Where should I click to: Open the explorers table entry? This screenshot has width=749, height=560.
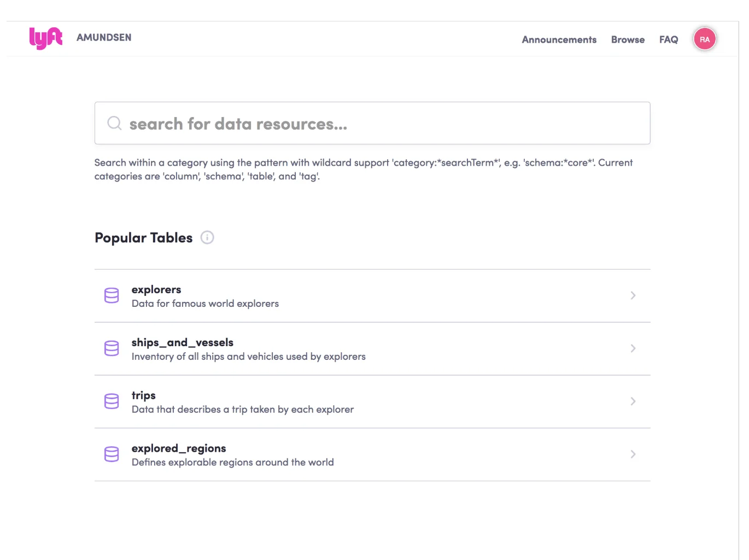pyautogui.click(x=372, y=296)
